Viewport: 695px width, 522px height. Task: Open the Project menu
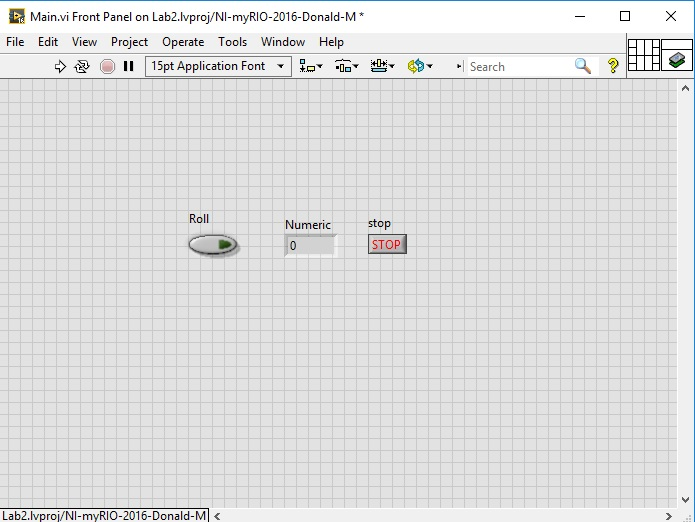point(129,42)
